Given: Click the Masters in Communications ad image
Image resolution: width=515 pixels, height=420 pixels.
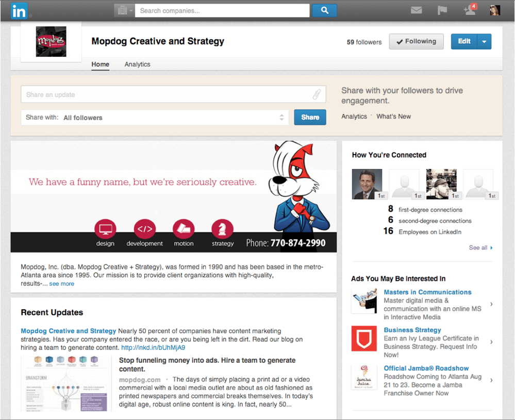Looking at the screenshot, I should 364,301.
